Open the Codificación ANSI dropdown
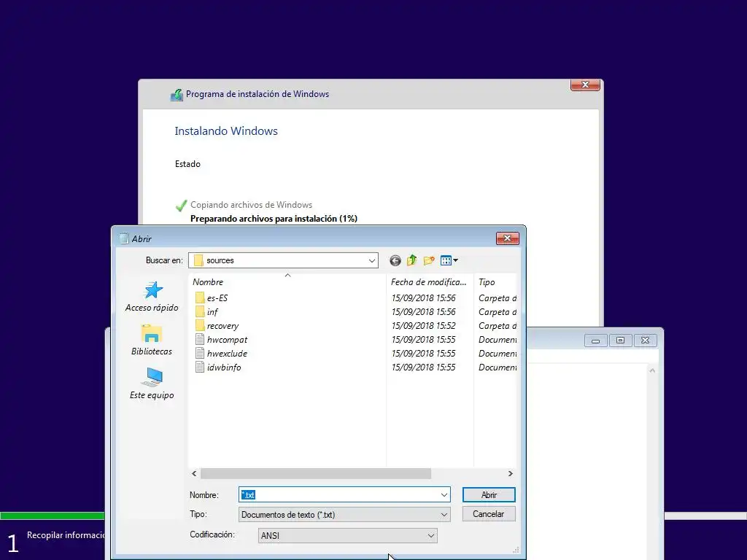Image resolution: width=747 pixels, height=560 pixels. tap(347, 536)
